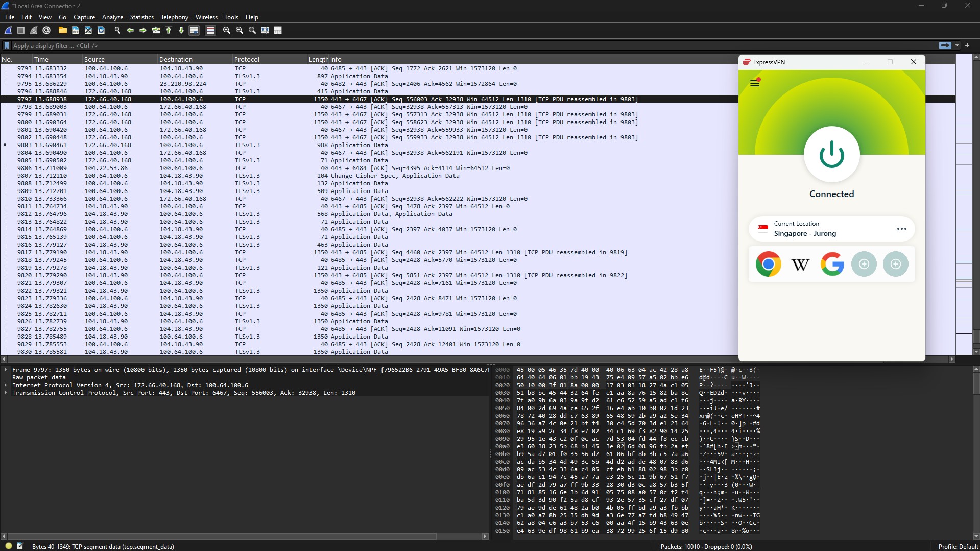The width and height of the screenshot is (980, 551).
Task: Open capture options gear icon
Action: 46,31
